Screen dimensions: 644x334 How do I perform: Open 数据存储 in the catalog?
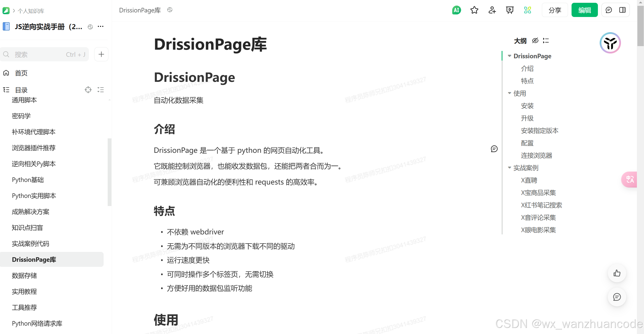tap(24, 275)
